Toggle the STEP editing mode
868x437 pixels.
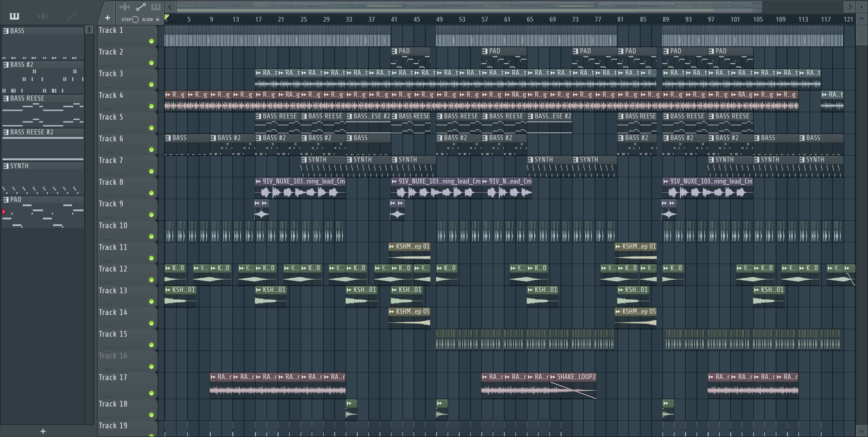pos(135,20)
